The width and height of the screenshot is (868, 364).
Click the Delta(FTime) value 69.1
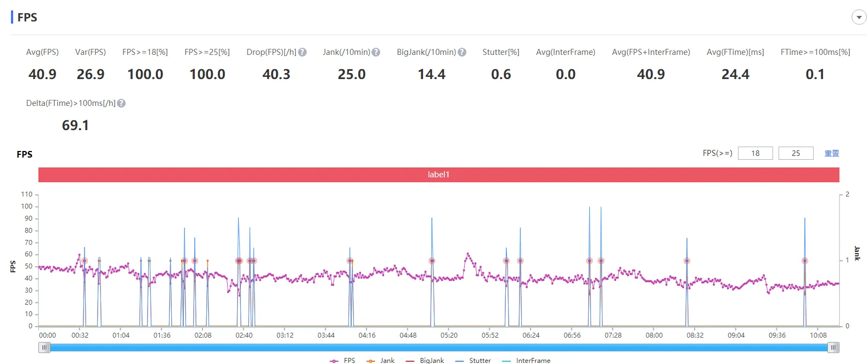pyautogui.click(x=75, y=125)
